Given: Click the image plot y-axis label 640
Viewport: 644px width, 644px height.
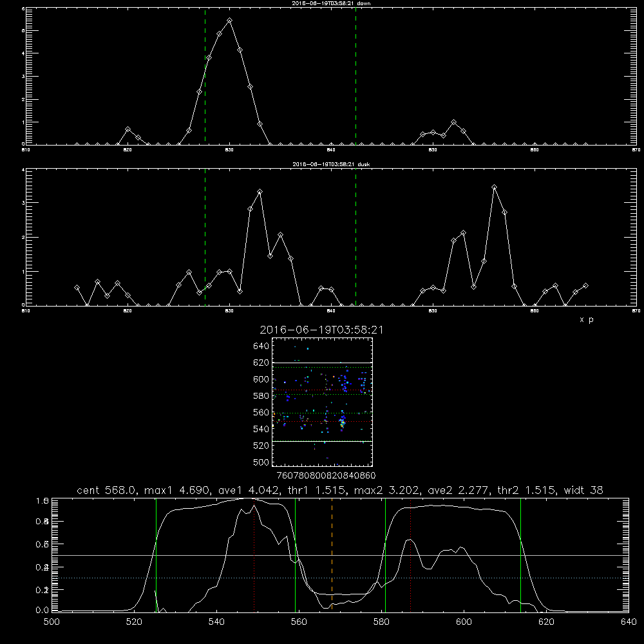Looking at the screenshot, I should coord(261,346).
